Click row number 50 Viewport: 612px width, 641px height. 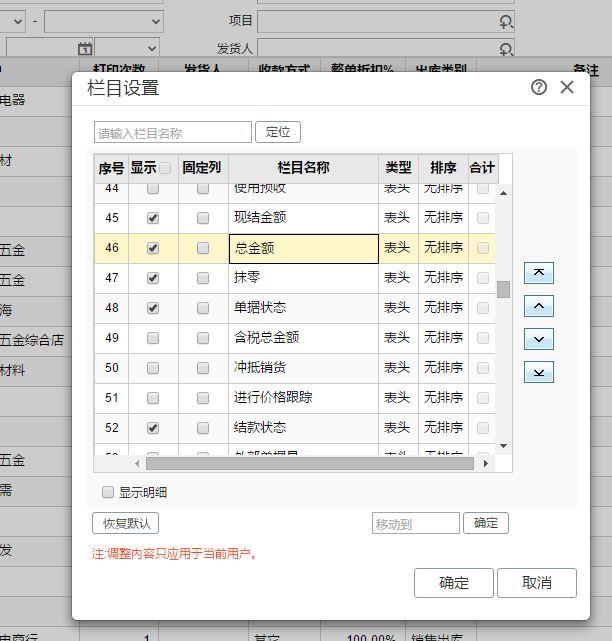tap(112, 368)
